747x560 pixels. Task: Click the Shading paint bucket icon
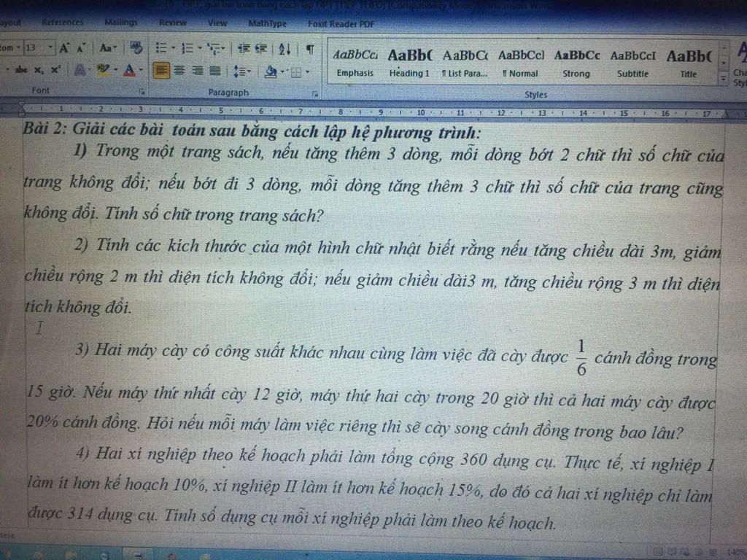[271, 72]
